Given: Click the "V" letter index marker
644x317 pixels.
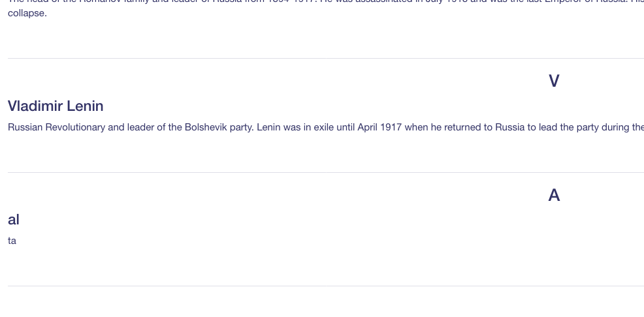Looking at the screenshot, I should tap(554, 81).
